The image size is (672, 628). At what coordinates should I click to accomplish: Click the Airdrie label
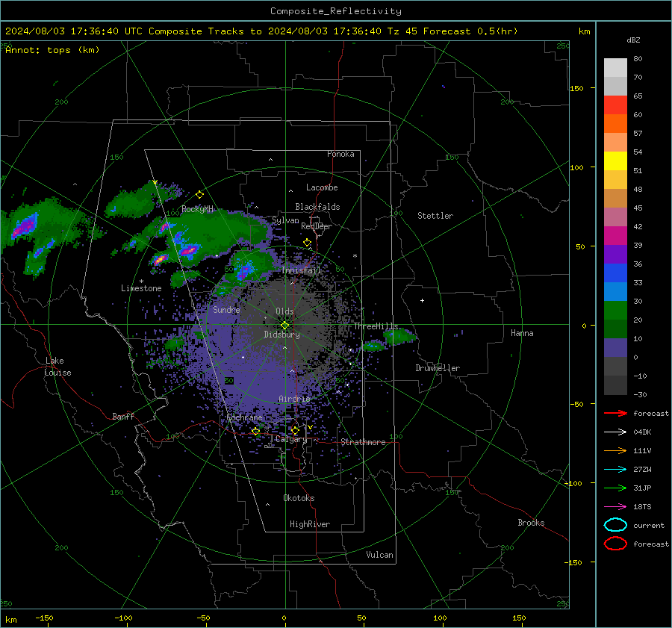pos(294,399)
